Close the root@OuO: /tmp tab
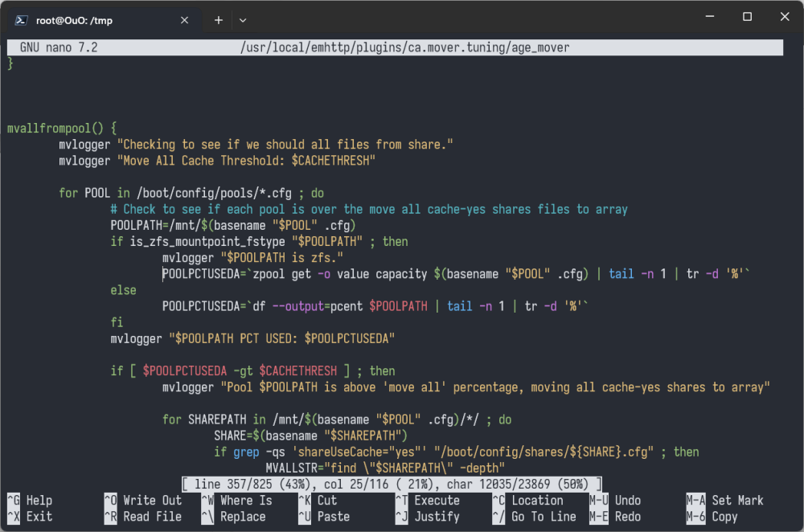804x532 pixels. (185, 21)
